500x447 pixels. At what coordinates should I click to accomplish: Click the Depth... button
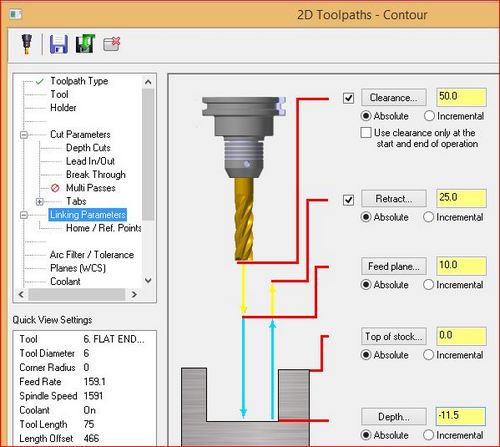[394, 417]
